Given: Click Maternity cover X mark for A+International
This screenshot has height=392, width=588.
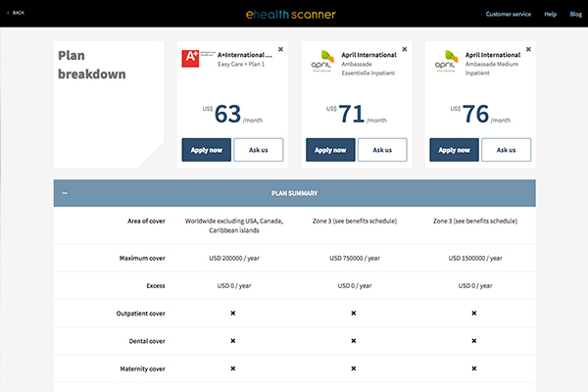Looking at the screenshot, I should tap(233, 368).
